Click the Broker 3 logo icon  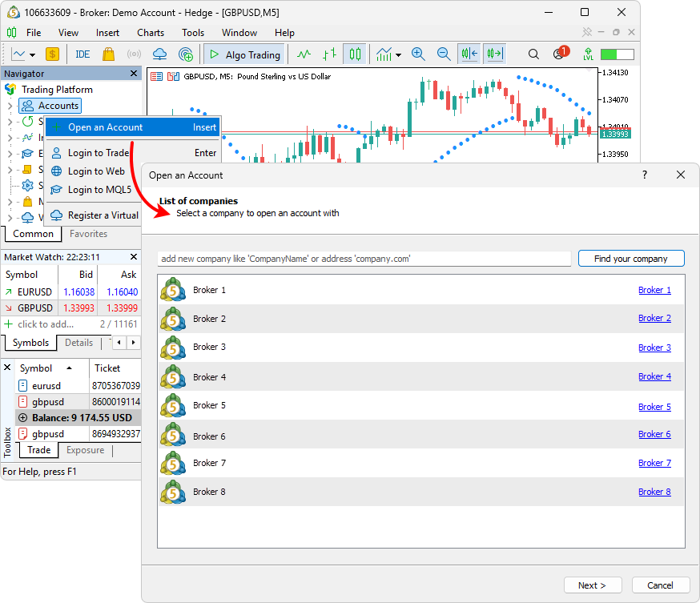coord(173,348)
